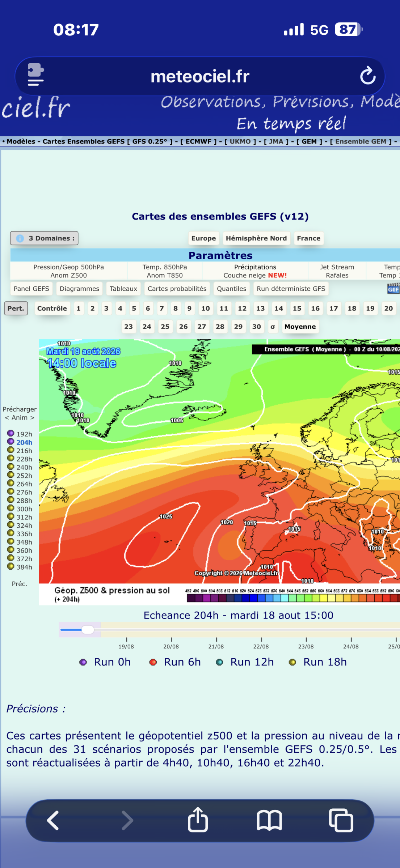Tap the meteociel.fr address bar
The width and height of the screenshot is (400, 868).
coord(200,76)
